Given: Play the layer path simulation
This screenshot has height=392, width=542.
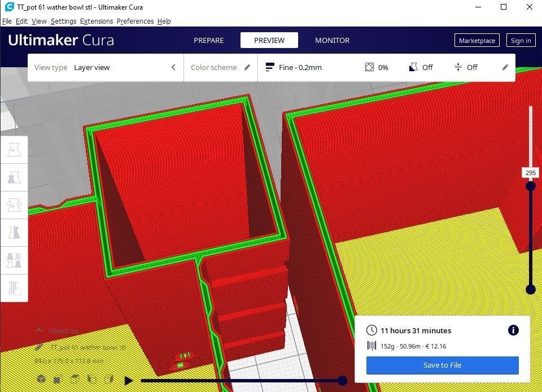Looking at the screenshot, I should tap(129, 381).
